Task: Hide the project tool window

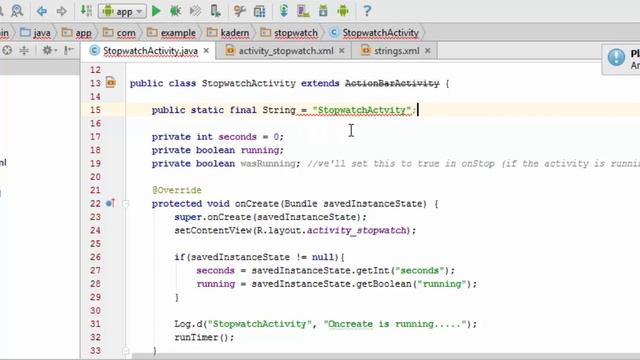Action: point(69,51)
